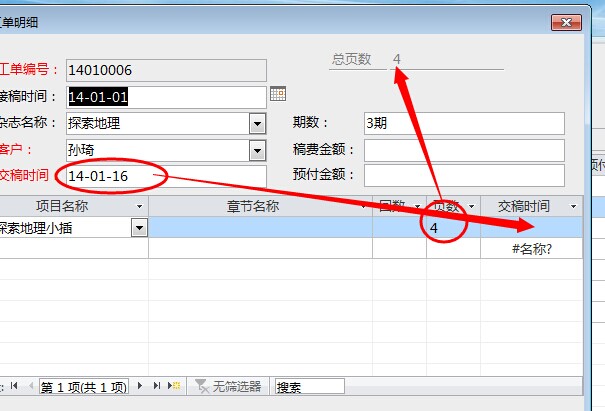The width and height of the screenshot is (605, 411).
Task: Create new blank record in navigator
Action: [x=171, y=386]
